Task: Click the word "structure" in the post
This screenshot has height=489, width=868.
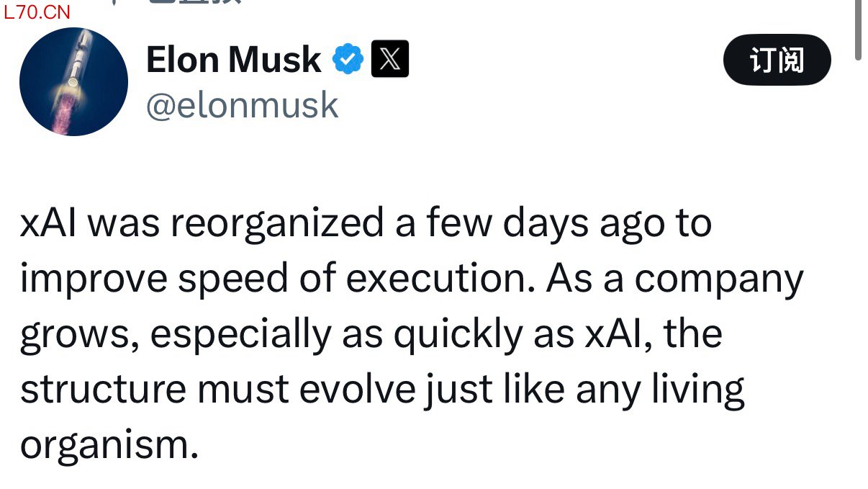Action: coord(104,389)
